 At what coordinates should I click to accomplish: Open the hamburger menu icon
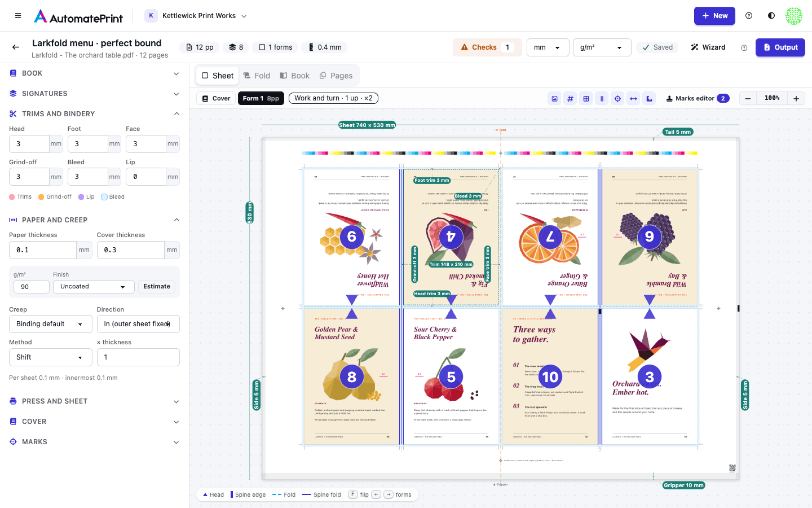18,16
